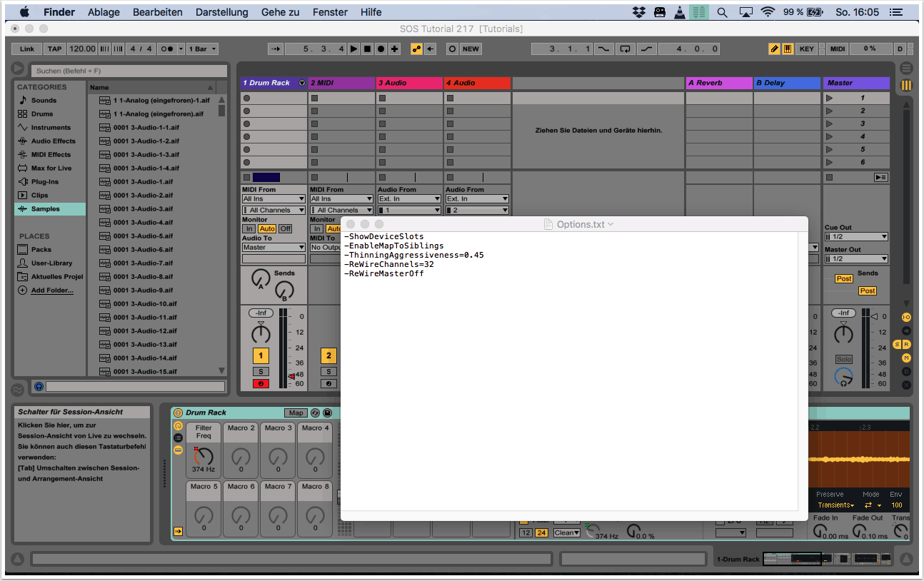Click the Filter Freq macro knob
Screen dimensions: 924x581
point(204,455)
